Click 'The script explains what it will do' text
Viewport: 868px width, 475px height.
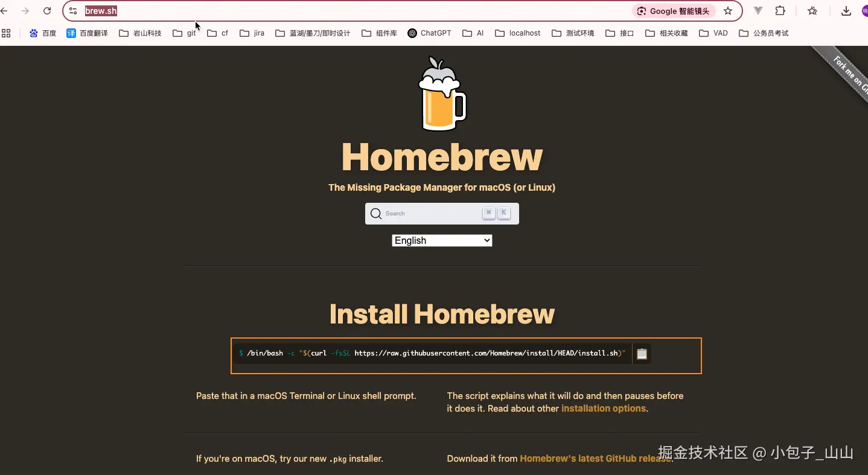[x=565, y=402]
